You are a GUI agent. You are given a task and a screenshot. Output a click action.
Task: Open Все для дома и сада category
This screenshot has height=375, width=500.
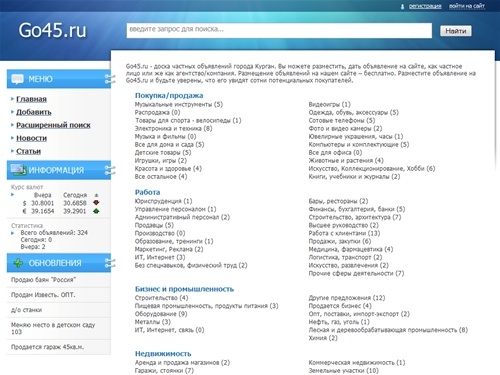(x=169, y=144)
